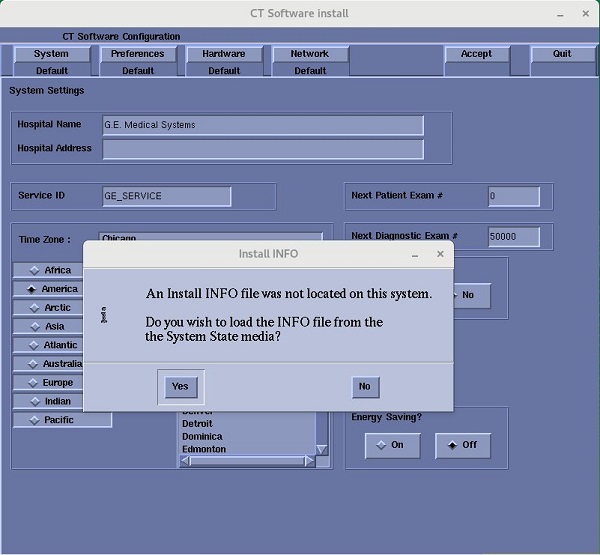The height and width of the screenshot is (555, 600).
Task: Turn Energy Saving On
Action: [x=392, y=445]
